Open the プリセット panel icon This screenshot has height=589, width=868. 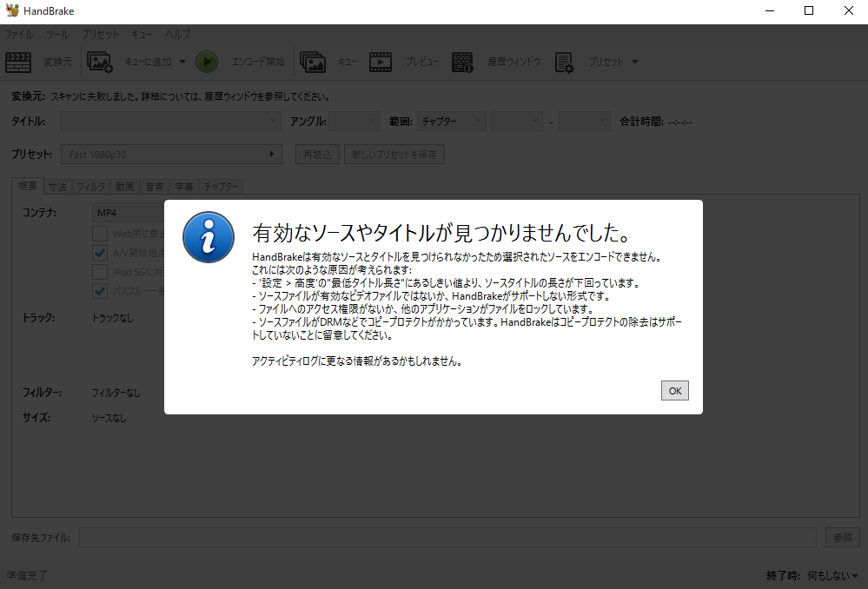click(x=565, y=62)
